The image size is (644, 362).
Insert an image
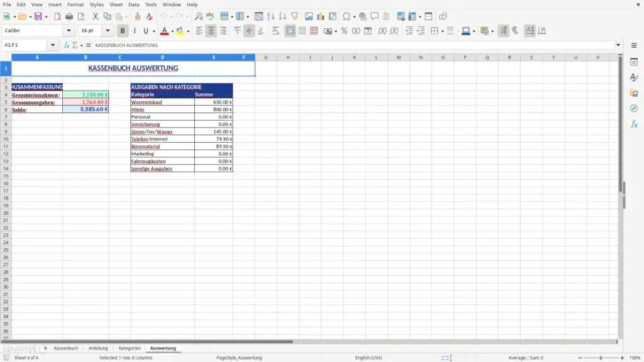[x=309, y=16]
